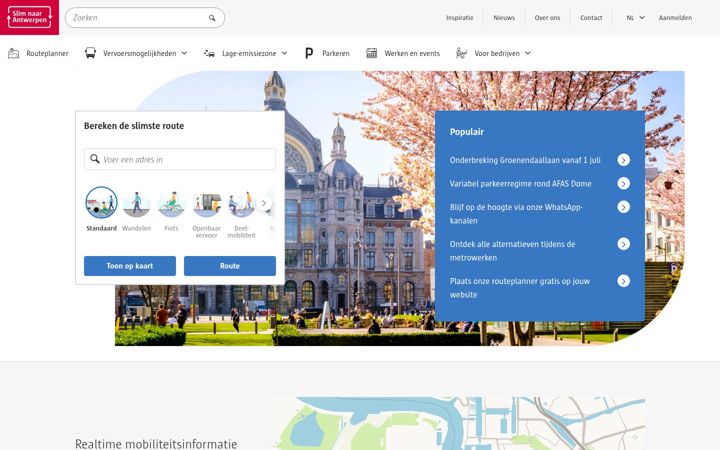The image size is (720, 450).
Task: Go to Over ons page
Action: pos(547,18)
